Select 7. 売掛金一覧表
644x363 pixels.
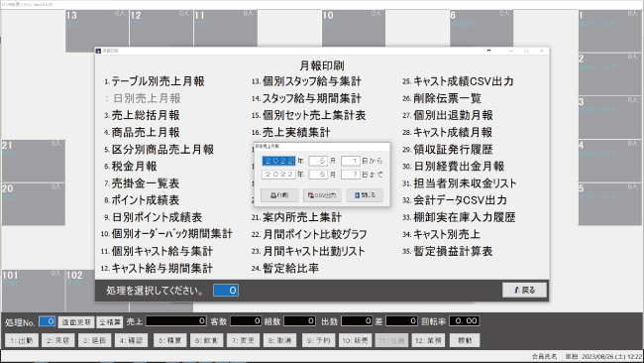(x=142, y=183)
